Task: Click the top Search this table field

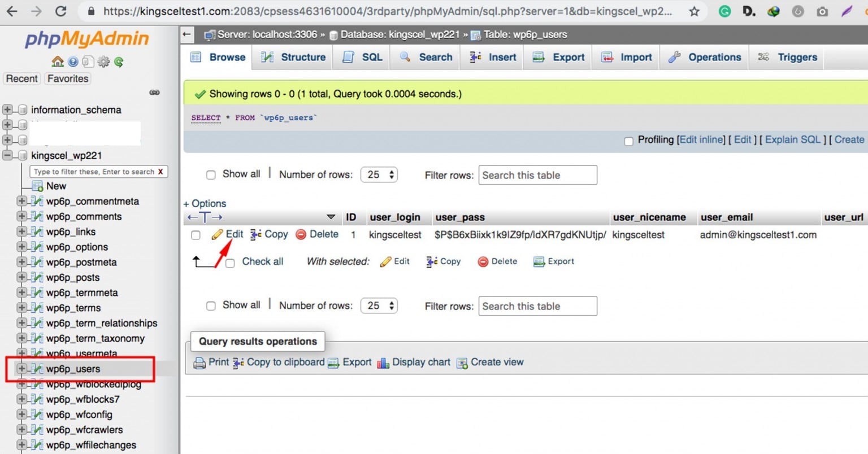Action: point(537,175)
